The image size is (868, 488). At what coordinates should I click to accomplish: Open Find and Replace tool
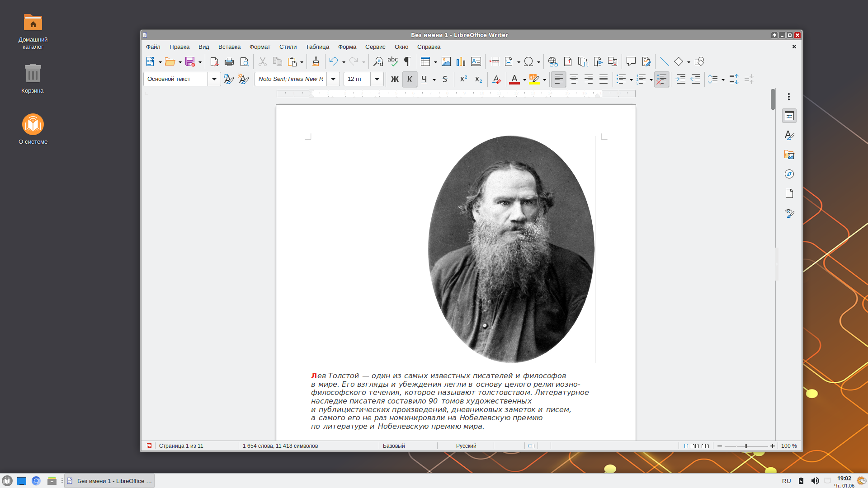click(378, 62)
